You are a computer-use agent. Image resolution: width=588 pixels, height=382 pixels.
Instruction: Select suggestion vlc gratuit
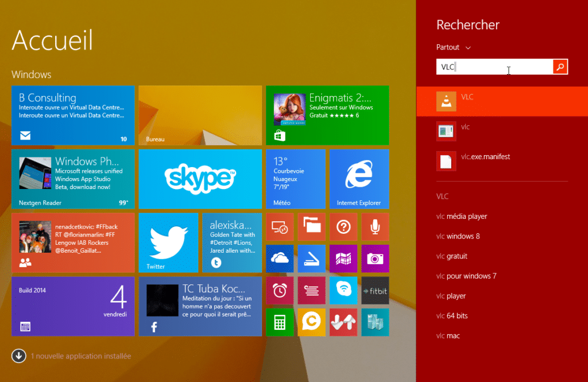click(x=451, y=256)
